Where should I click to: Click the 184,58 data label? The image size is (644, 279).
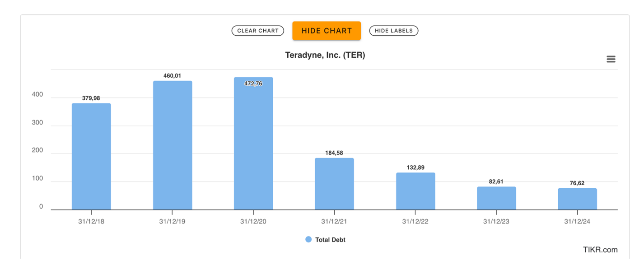(334, 153)
